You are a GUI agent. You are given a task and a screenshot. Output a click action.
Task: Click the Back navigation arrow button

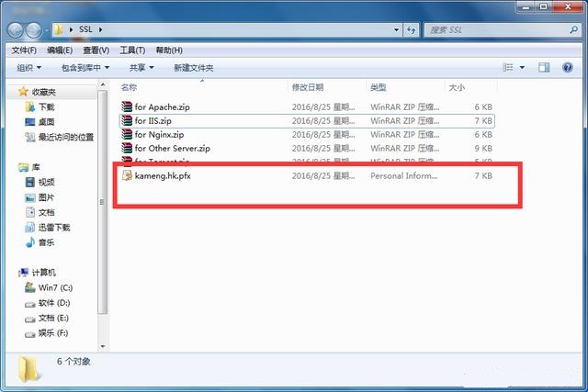point(18,29)
